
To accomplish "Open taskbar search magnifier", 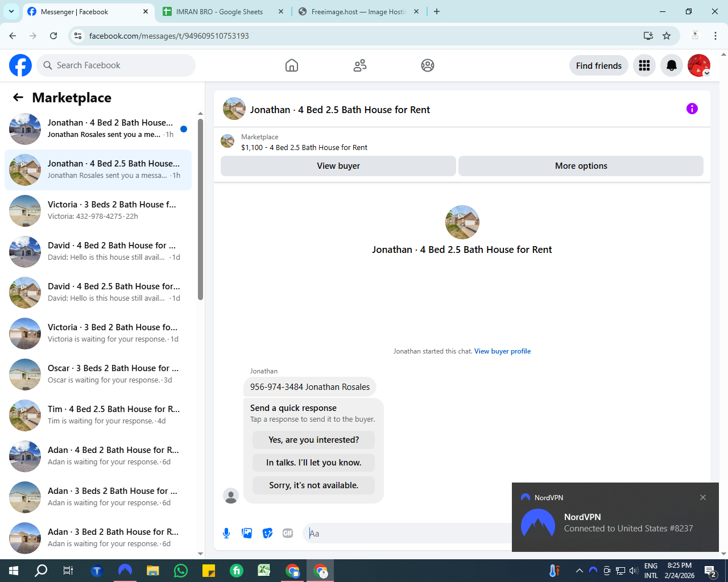I will coord(41,571).
